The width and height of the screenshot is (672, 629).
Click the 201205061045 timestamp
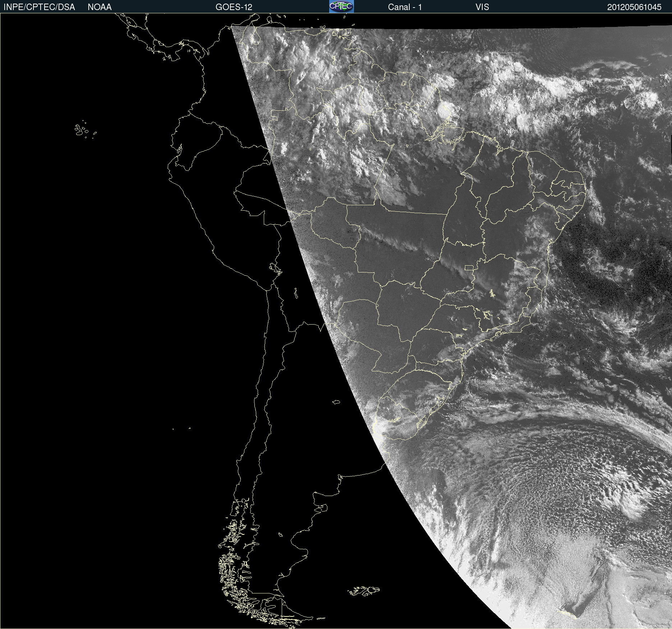[634, 7]
